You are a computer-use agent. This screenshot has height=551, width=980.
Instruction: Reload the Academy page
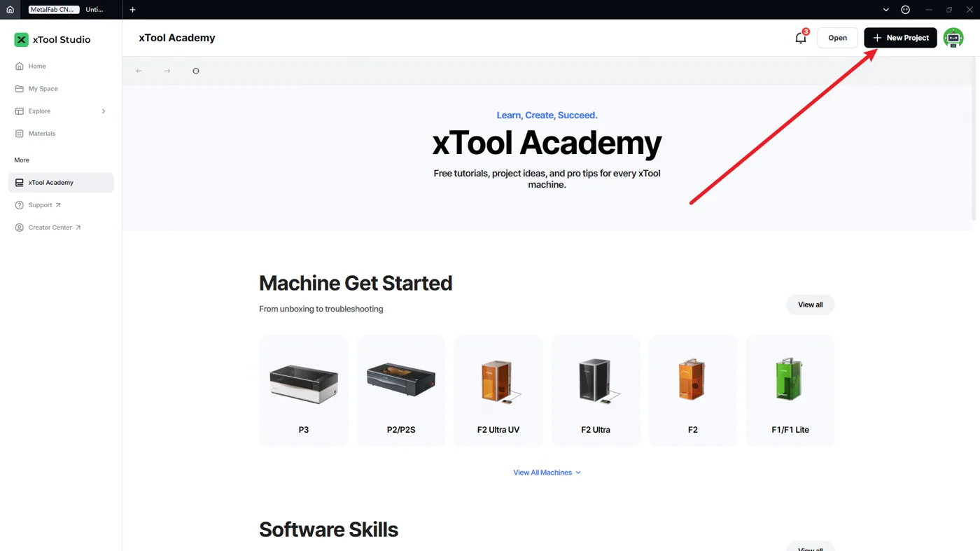click(196, 71)
